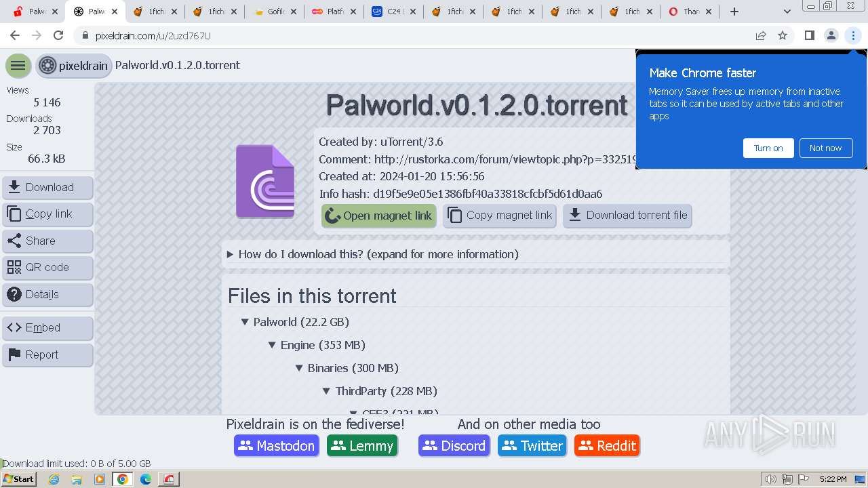Open the Chrome profile menu

coord(831,35)
